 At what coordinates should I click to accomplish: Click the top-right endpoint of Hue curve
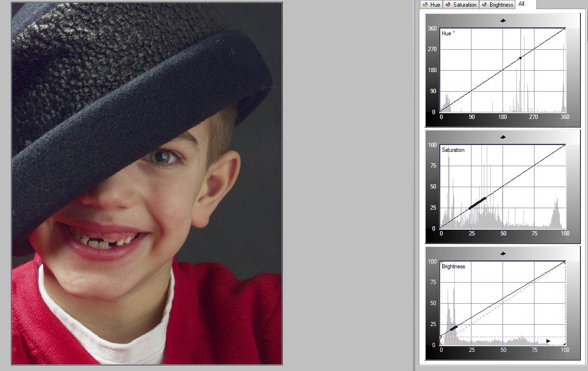(565, 29)
